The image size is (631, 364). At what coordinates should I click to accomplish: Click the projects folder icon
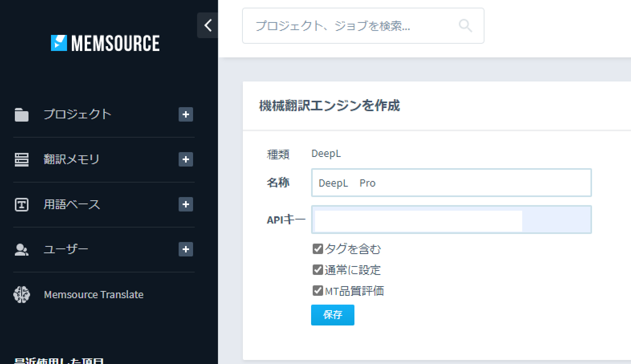22,115
